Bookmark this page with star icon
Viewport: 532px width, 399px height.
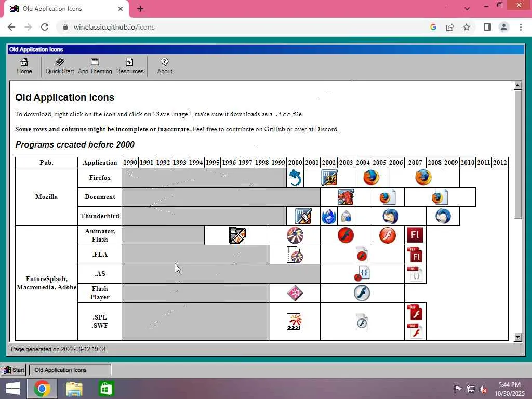tap(467, 27)
